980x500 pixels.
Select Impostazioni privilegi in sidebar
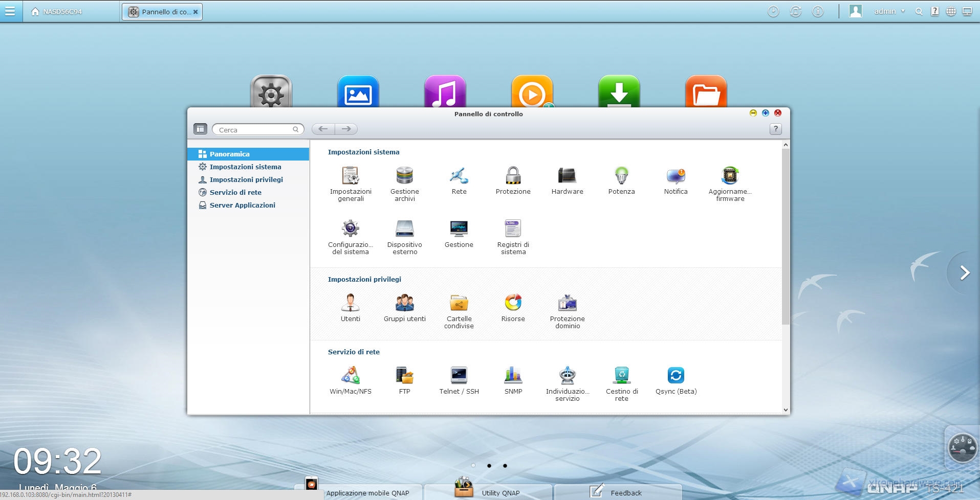tap(246, 179)
